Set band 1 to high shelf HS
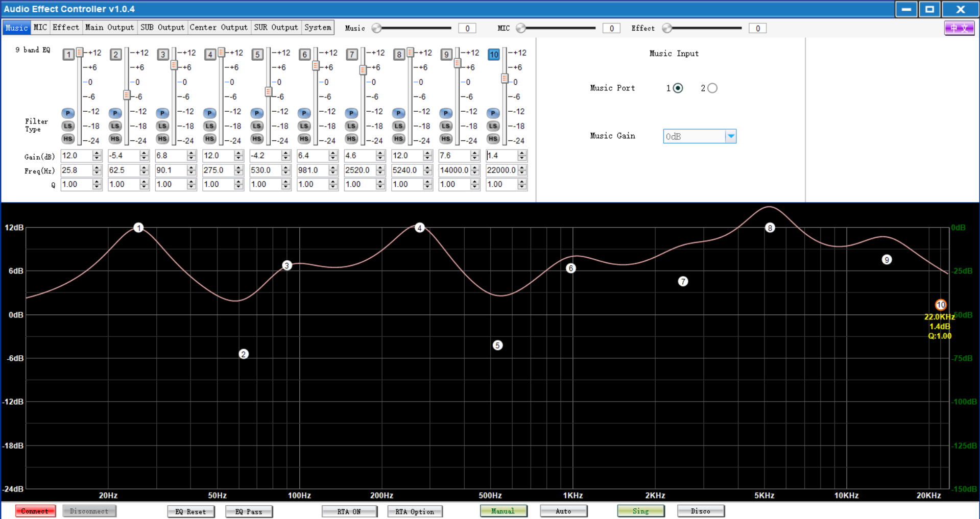 [68, 139]
